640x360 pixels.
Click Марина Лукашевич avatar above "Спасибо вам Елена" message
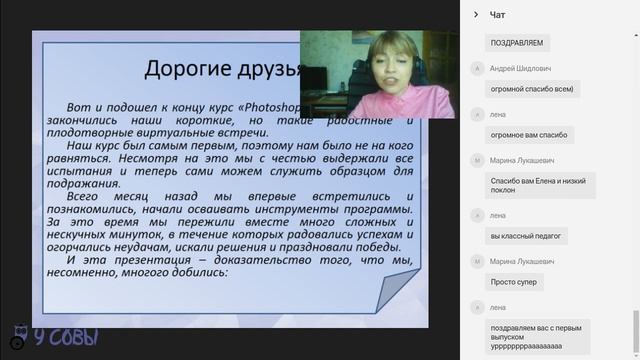pos(477,161)
